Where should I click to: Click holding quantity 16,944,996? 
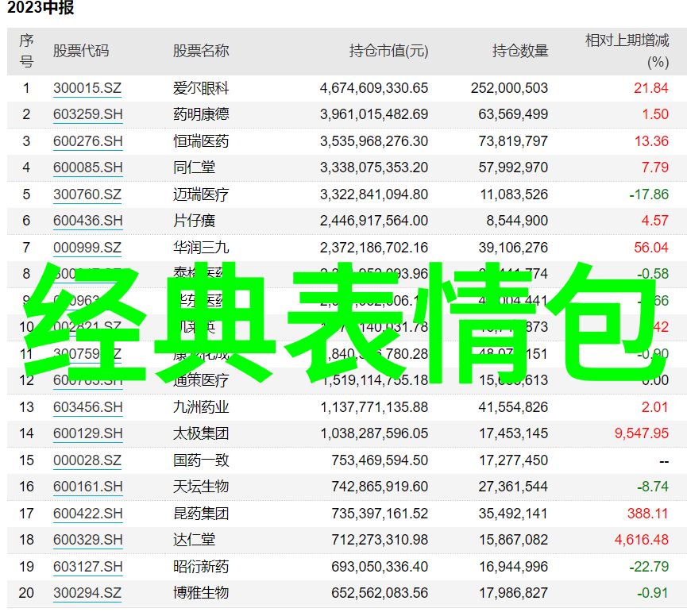[x=513, y=567]
